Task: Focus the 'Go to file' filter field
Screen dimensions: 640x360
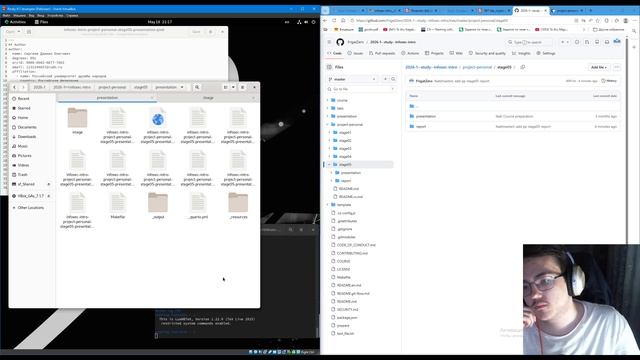Action: [361, 89]
